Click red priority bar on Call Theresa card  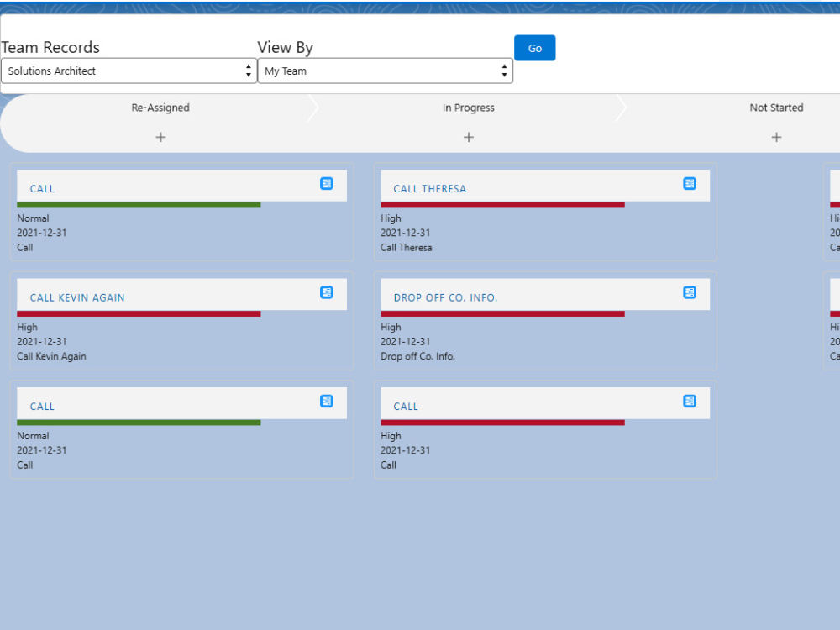(x=502, y=205)
